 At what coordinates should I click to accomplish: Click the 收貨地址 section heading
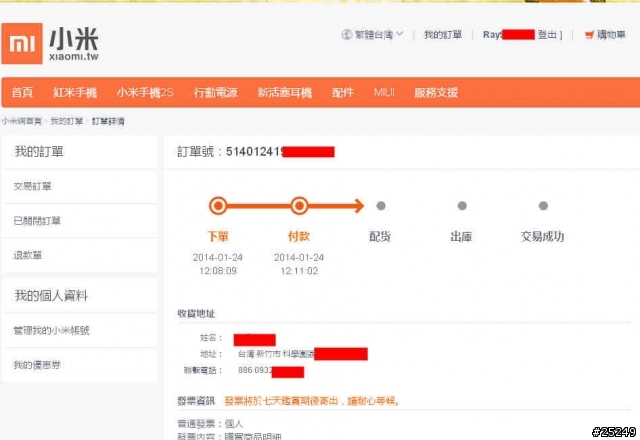196,313
